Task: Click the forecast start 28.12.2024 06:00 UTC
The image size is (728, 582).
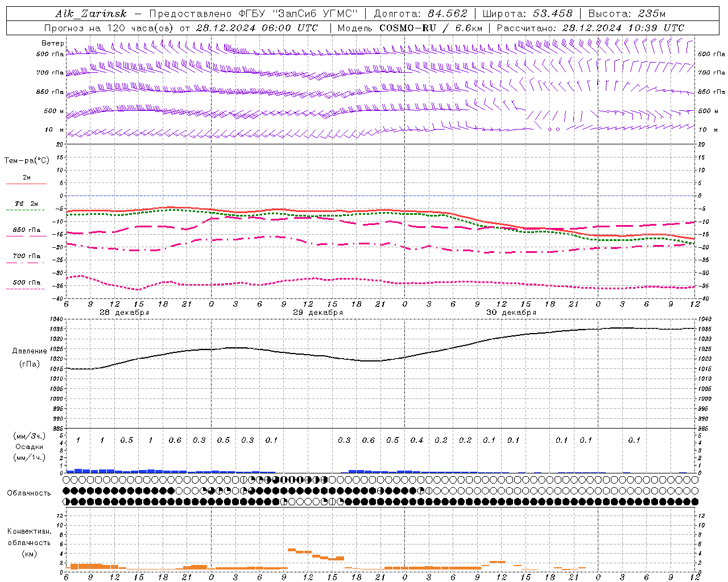Action: pyautogui.click(x=257, y=28)
